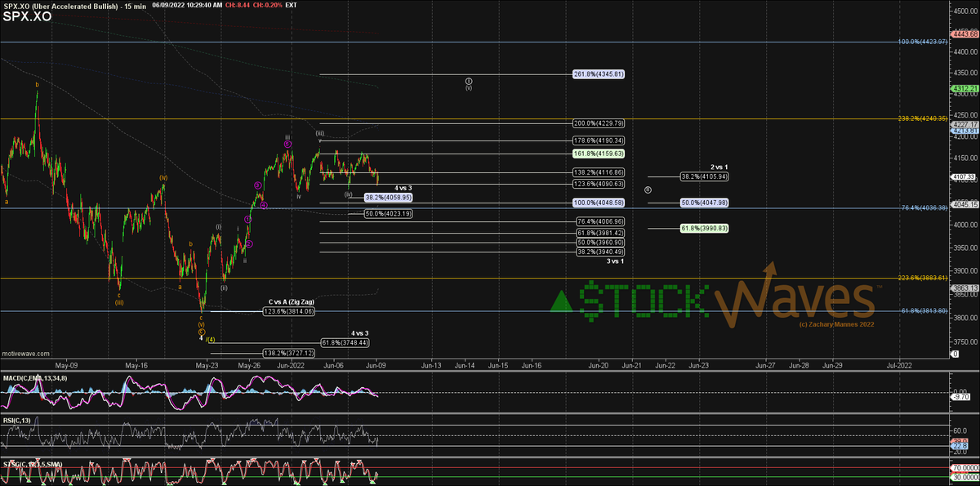This screenshot has height=486, width=980.
Task: Select the 261.8%(4345.81) Fibonacci label
Action: point(599,74)
